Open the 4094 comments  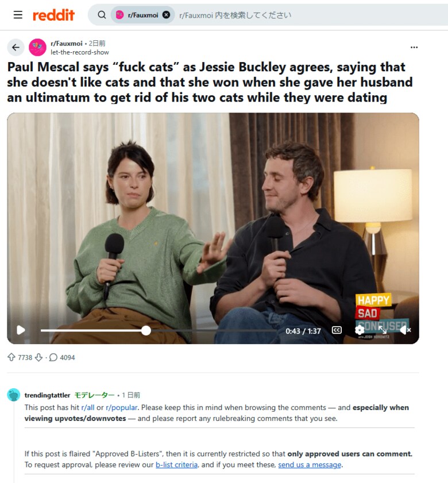pyautogui.click(x=62, y=357)
